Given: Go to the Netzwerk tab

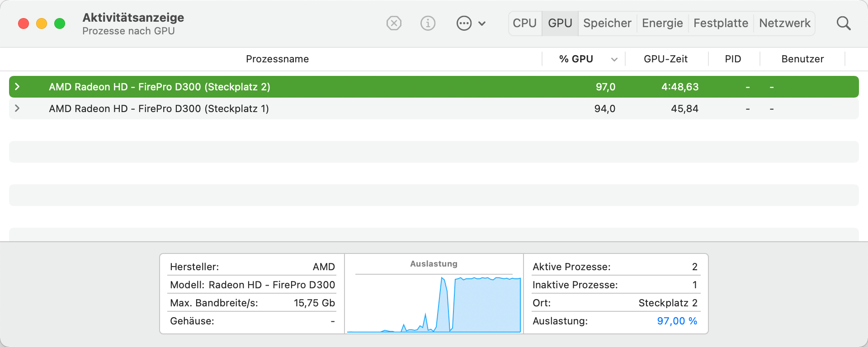Looking at the screenshot, I should [x=784, y=23].
